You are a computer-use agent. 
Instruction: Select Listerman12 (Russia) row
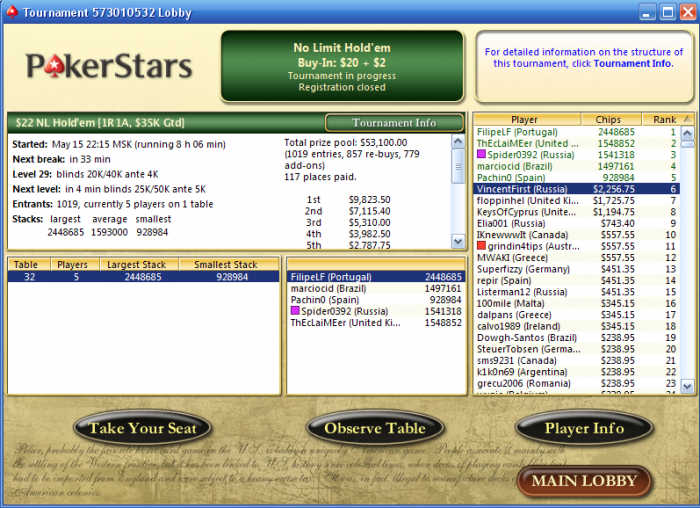[577, 291]
